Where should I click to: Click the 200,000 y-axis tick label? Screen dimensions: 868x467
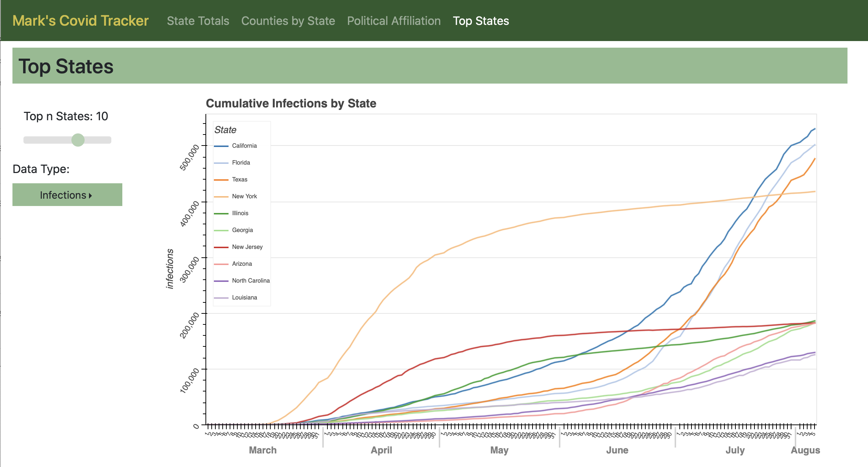click(189, 325)
